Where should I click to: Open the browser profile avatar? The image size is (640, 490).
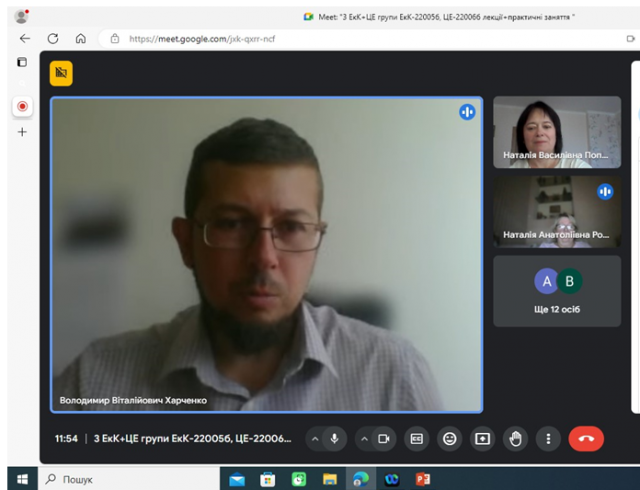tap(21, 16)
